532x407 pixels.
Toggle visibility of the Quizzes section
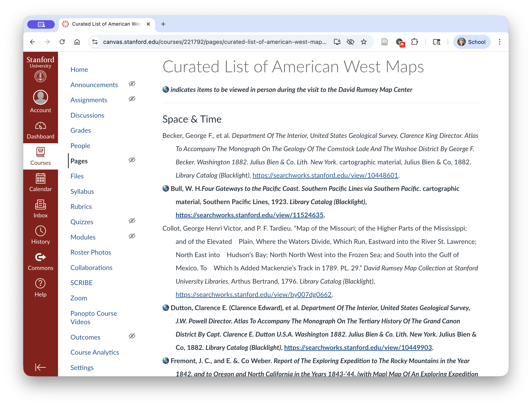132,221
